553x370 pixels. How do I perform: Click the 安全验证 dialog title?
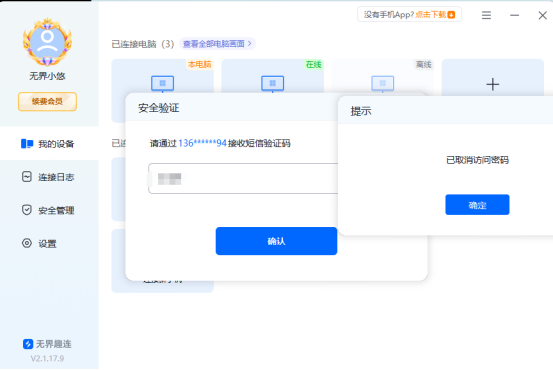click(159, 108)
